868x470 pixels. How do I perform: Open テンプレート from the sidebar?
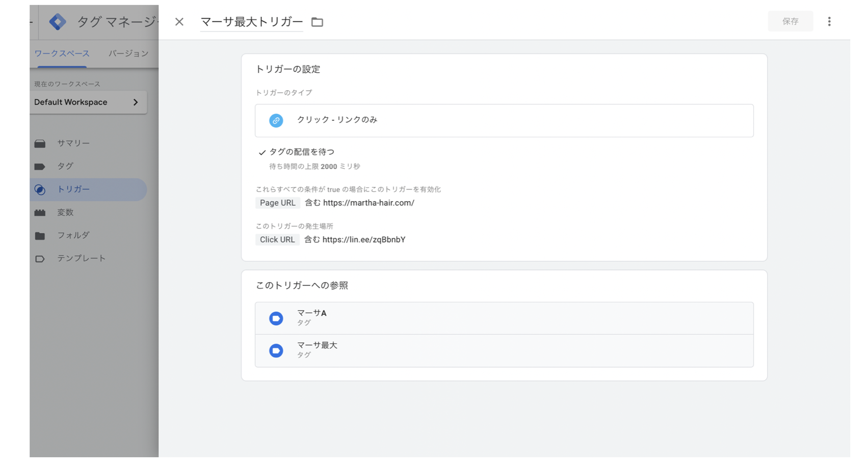coord(81,258)
